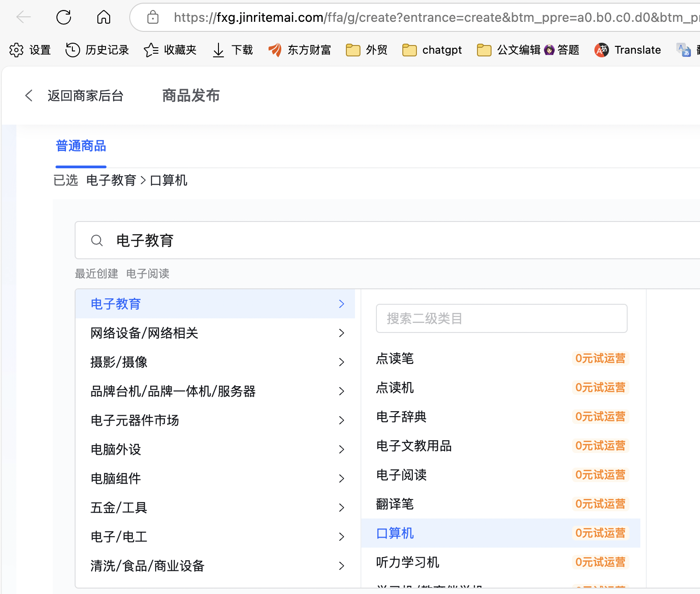This screenshot has height=594, width=700.
Task: Click the 搜索二级类目 search field
Action: [x=502, y=318]
